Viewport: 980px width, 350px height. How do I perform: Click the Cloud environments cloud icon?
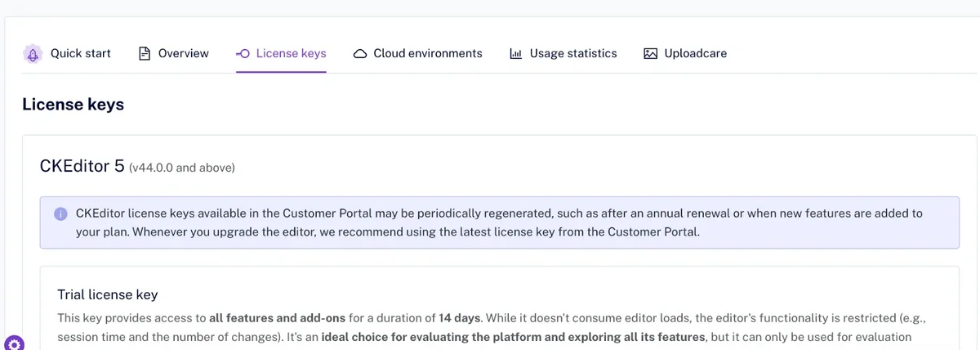359,54
